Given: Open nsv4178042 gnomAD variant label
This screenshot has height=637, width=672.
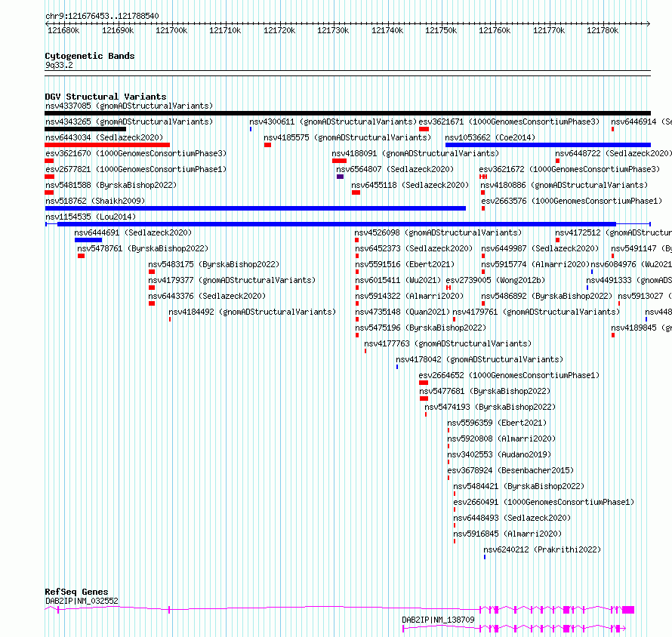Looking at the screenshot, I should pyautogui.click(x=479, y=359).
